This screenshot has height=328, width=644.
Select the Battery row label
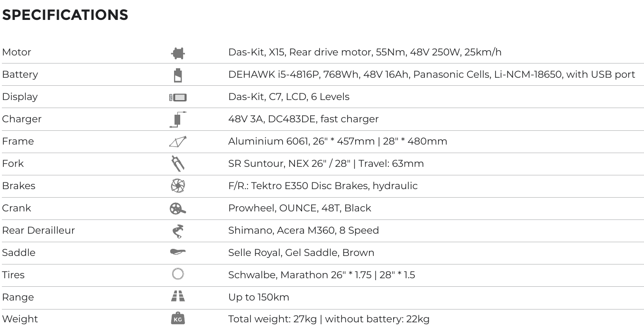tap(20, 74)
